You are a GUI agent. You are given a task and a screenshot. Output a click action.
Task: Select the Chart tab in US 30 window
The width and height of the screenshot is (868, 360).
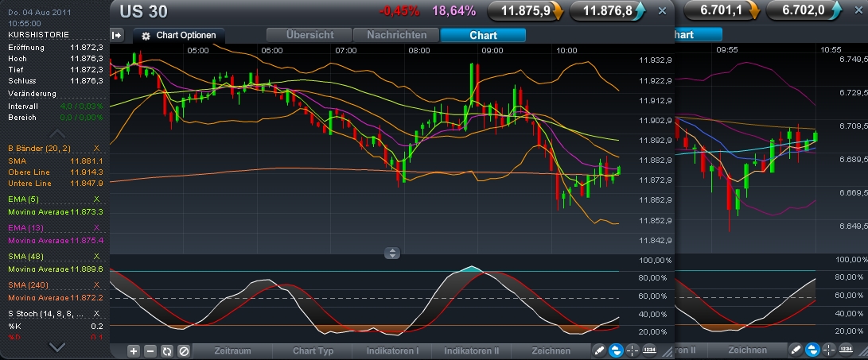pos(483,35)
